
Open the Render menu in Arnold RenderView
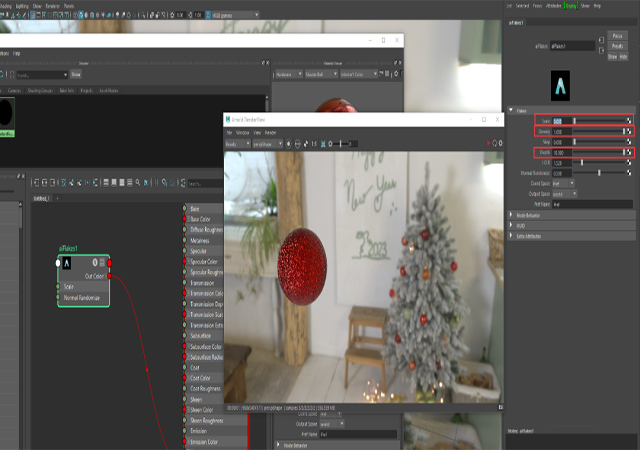click(270, 133)
